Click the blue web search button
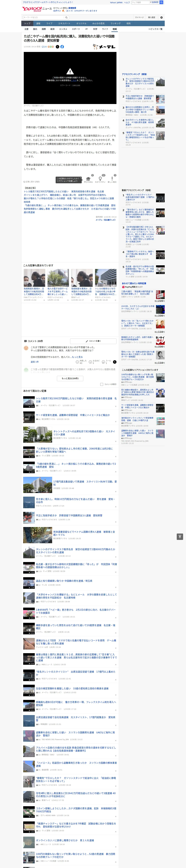Image resolution: width=186 pixels, height=868 pixels. tap(161, 2)
